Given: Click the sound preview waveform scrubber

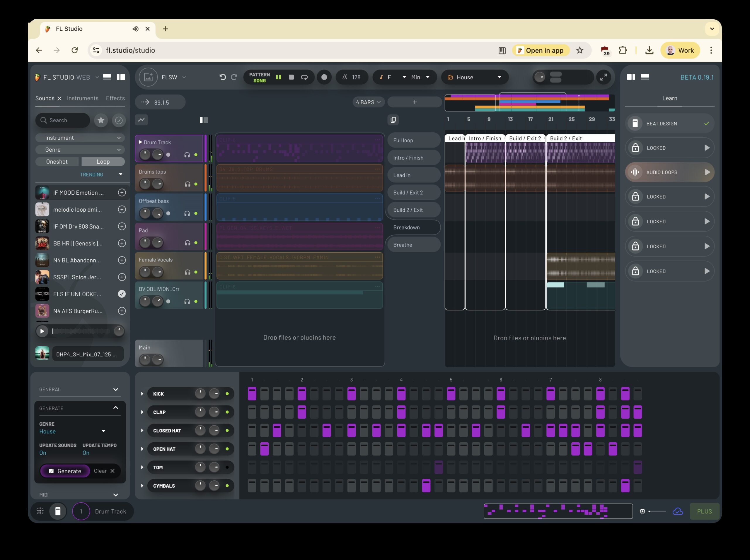Looking at the screenshot, I should [81, 331].
